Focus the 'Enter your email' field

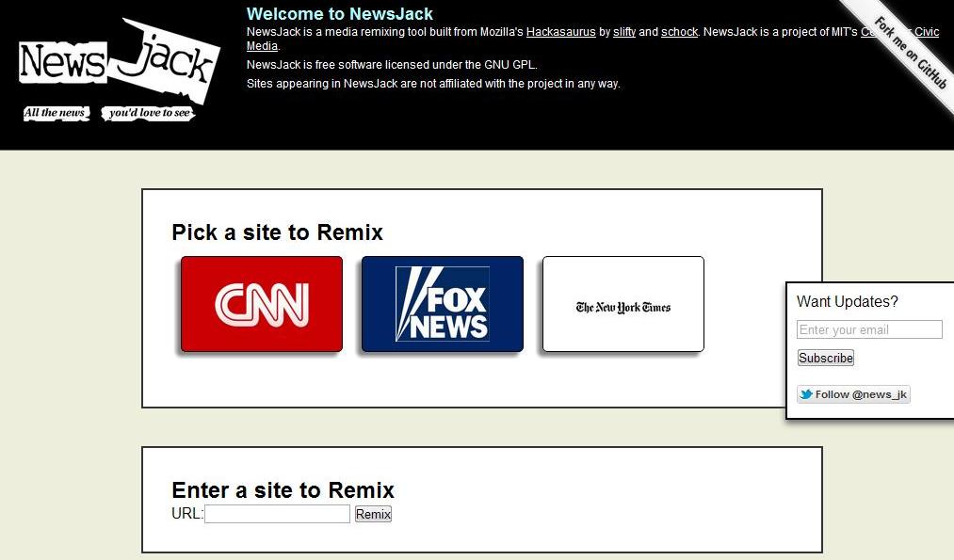[869, 329]
